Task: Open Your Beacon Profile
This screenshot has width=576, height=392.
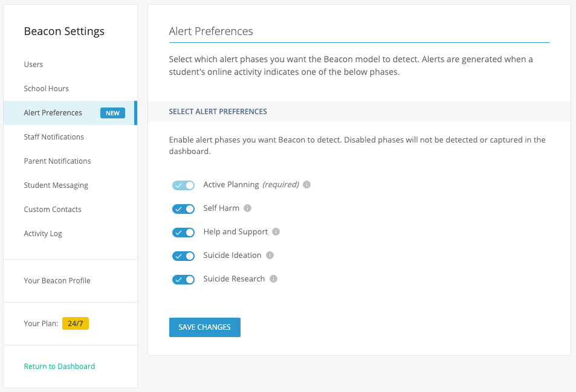Action: (x=57, y=280)
